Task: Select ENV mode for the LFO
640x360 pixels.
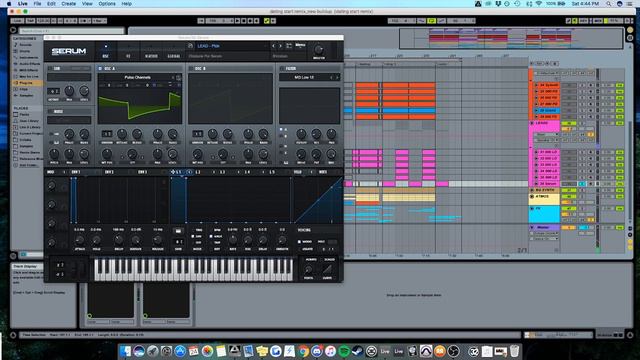Action: click(x=193, y=236)
